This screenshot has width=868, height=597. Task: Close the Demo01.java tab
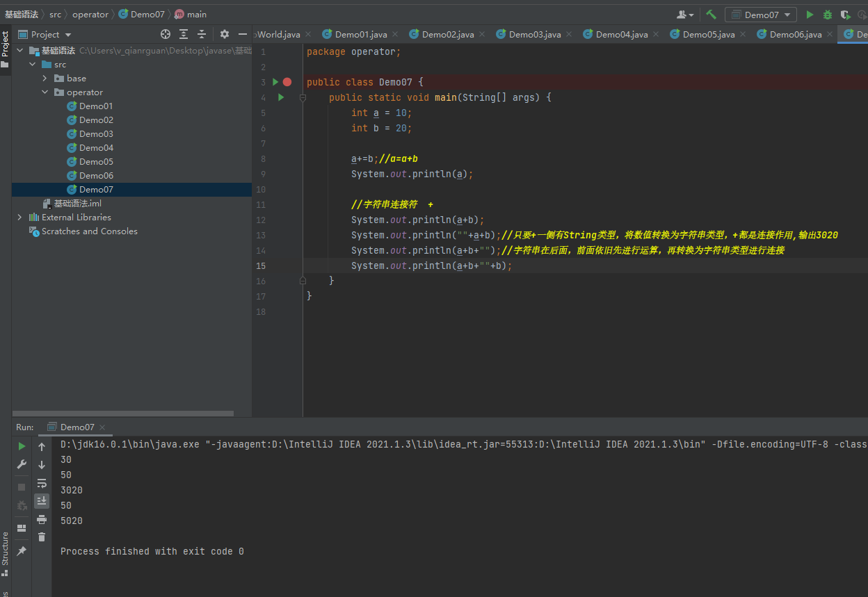click(395, 34)
